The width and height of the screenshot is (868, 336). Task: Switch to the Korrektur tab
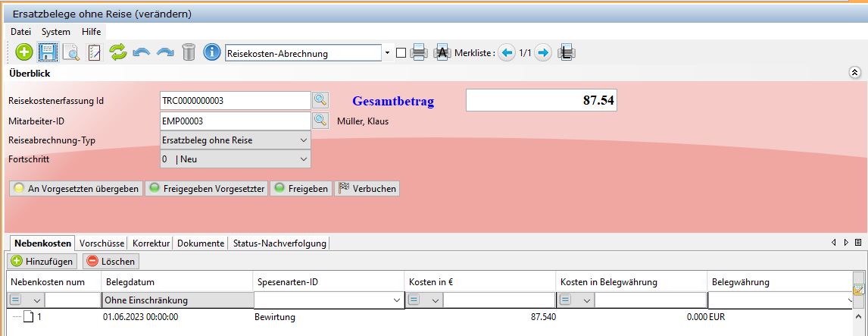tap(151, 243)
